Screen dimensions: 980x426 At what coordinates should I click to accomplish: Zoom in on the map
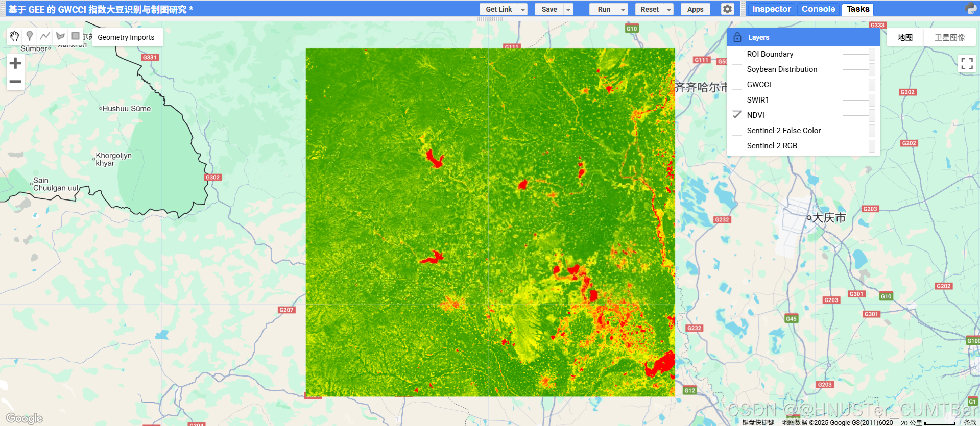click(15, 63)
